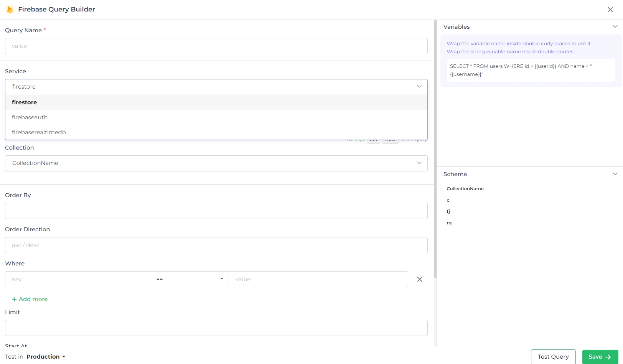Focus the Where value input
The height and width of the screenshot is (364, 623).
(318, 279)
